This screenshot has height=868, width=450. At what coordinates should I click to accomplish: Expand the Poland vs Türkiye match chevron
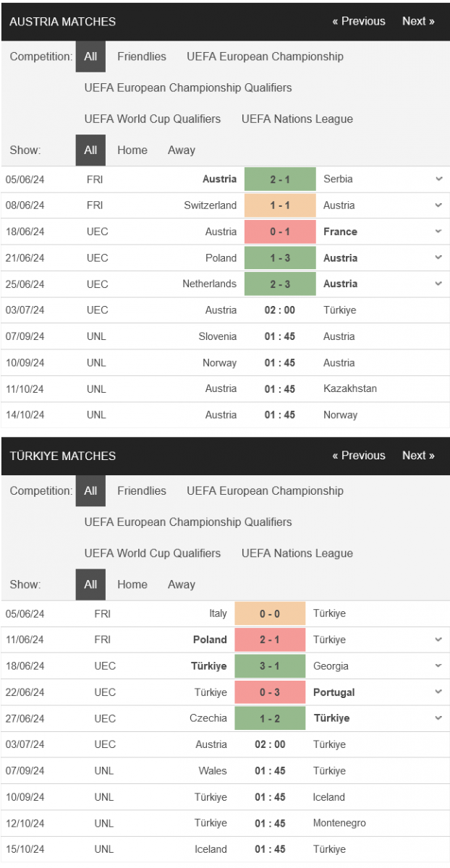click(438, 639)
